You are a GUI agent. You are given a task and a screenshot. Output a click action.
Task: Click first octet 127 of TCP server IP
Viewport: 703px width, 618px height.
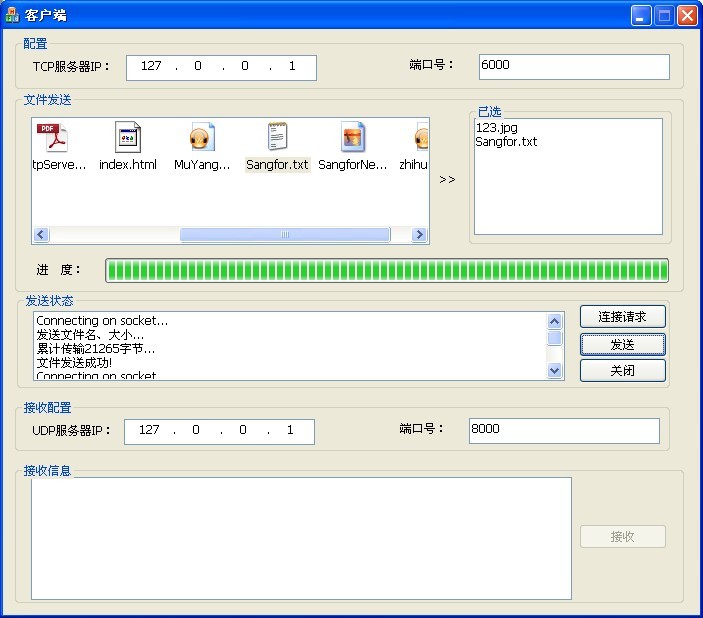[x=151, y=66]
